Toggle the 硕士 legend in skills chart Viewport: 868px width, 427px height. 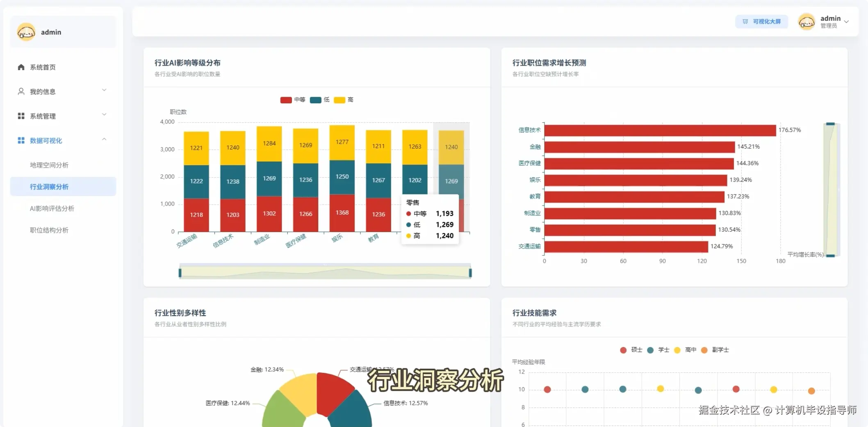pos(631,350)
